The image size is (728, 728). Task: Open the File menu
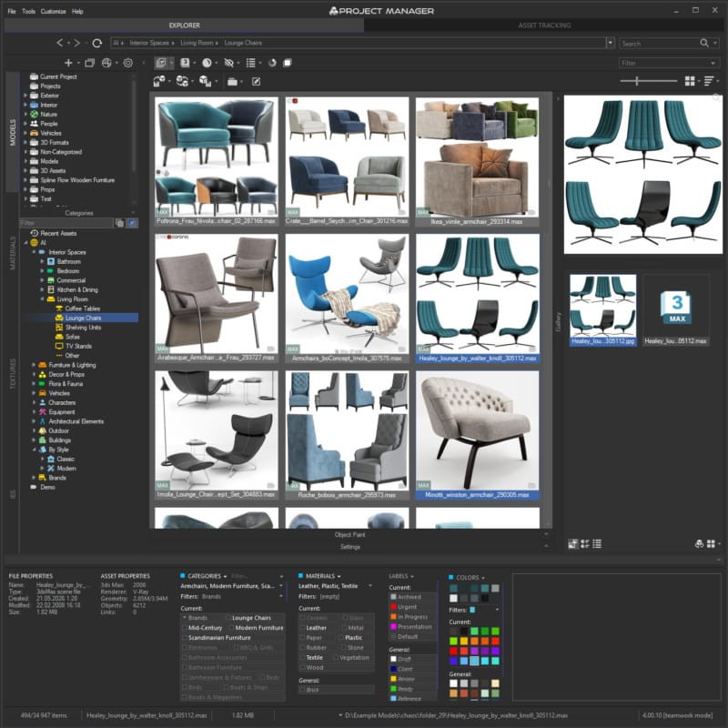pyautogui.click(x=12, y=11)
